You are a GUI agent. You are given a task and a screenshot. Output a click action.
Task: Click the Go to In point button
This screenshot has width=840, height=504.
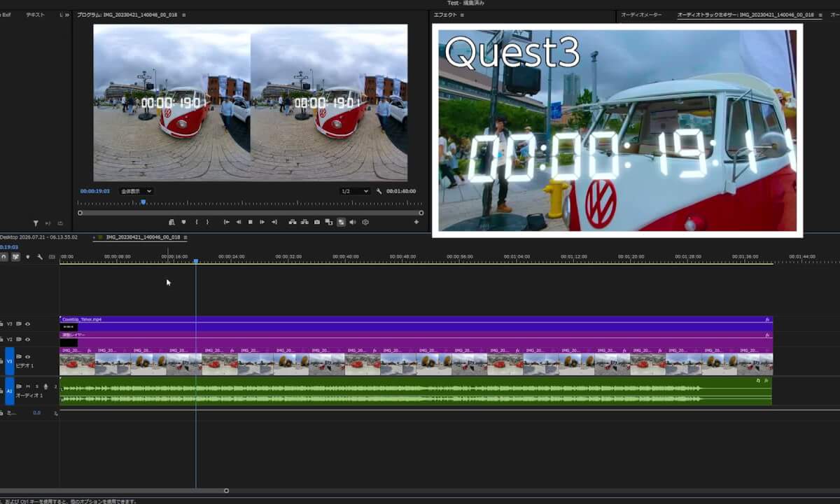click(226, 222)
